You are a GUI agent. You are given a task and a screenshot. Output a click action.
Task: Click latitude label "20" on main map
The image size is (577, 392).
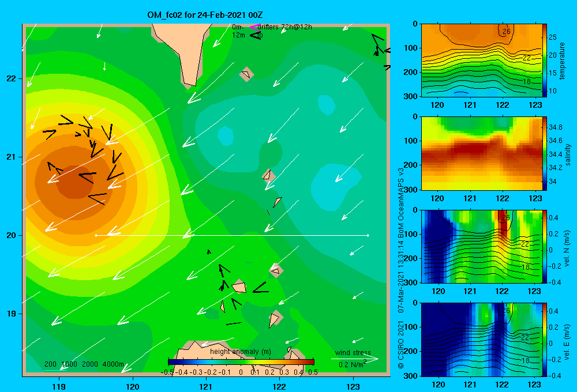(x=12, y=235)
